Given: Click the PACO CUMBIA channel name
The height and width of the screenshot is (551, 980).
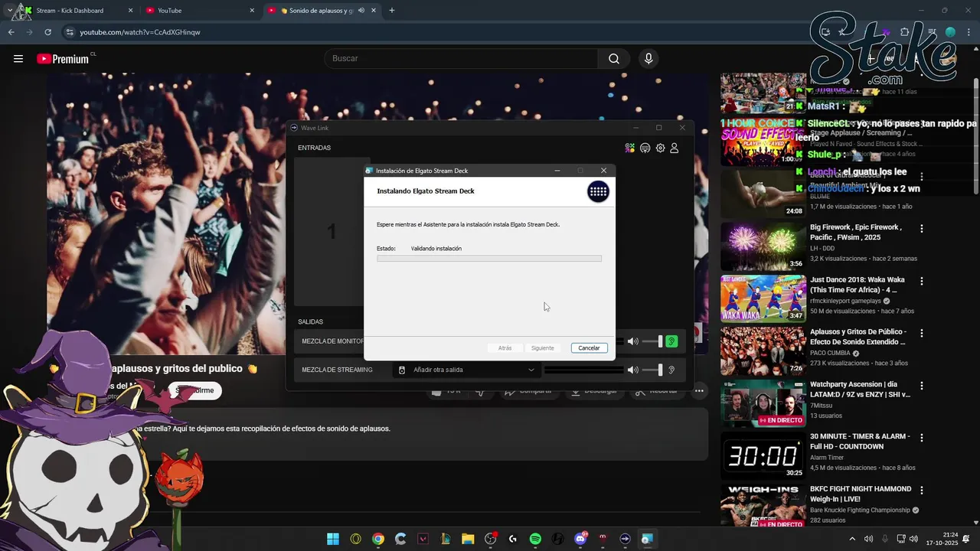Looking at the screenshot, I should coord(831,354).
